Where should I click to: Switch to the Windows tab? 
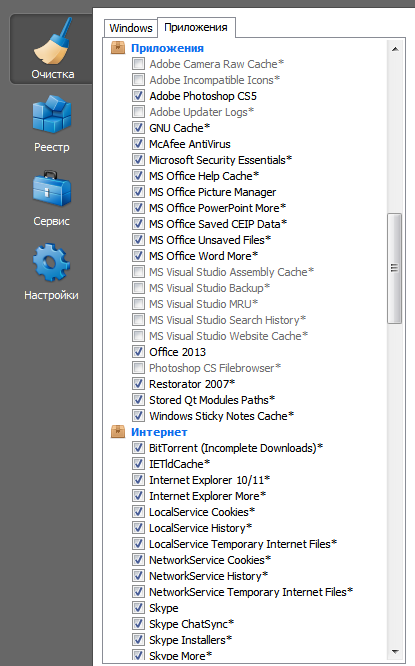pos(131,28)
